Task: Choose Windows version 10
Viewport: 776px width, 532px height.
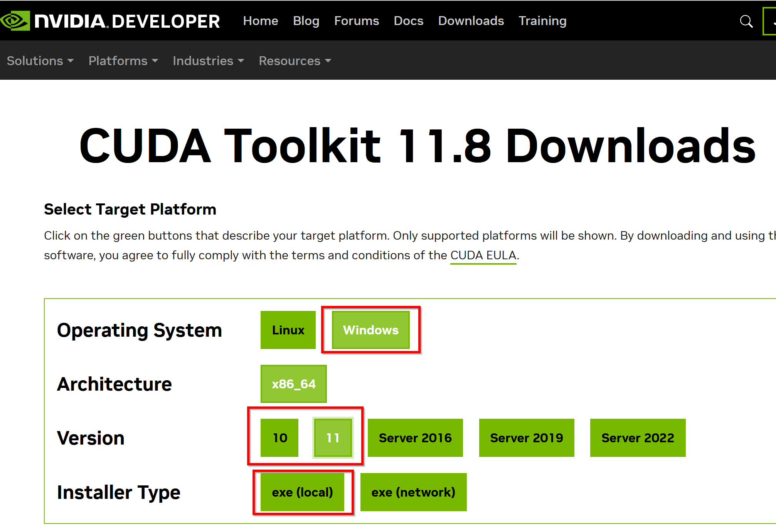Action: point(279,438)
